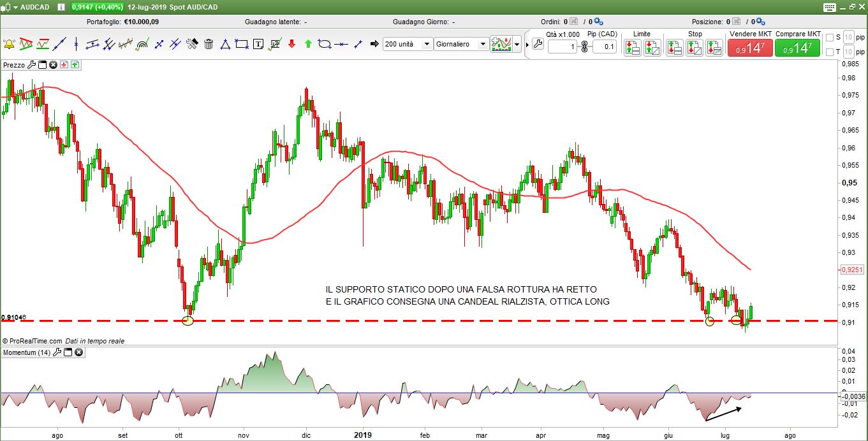This screenshot has width=868, height=441.
Task: Select the support and resistance lines tool
Action: click(43, 44)
